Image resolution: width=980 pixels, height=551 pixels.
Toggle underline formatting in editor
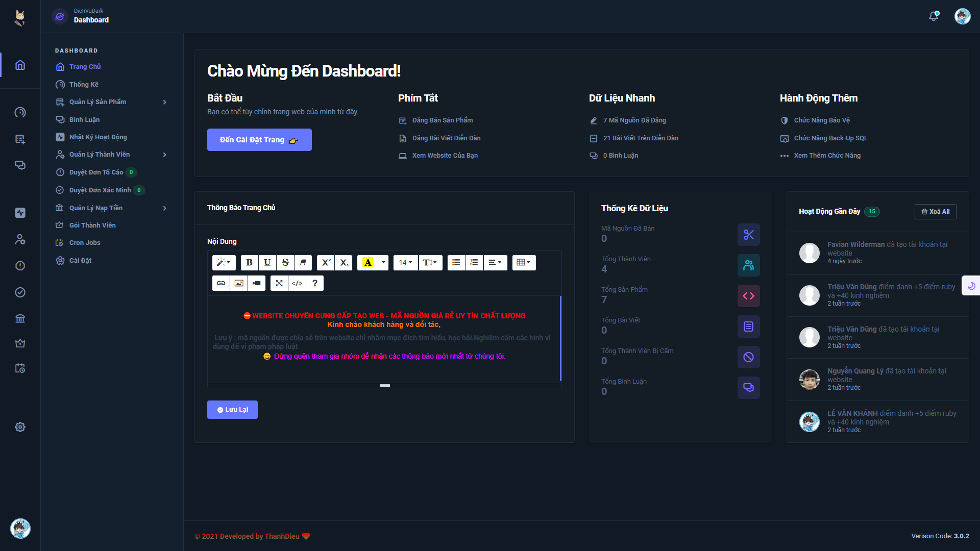tap(267, 263)
